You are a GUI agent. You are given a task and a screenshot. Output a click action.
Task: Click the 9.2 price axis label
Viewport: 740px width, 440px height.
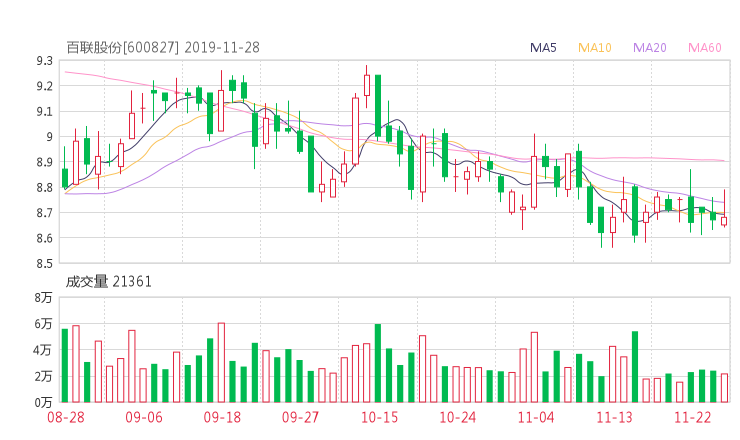point(44,86)
